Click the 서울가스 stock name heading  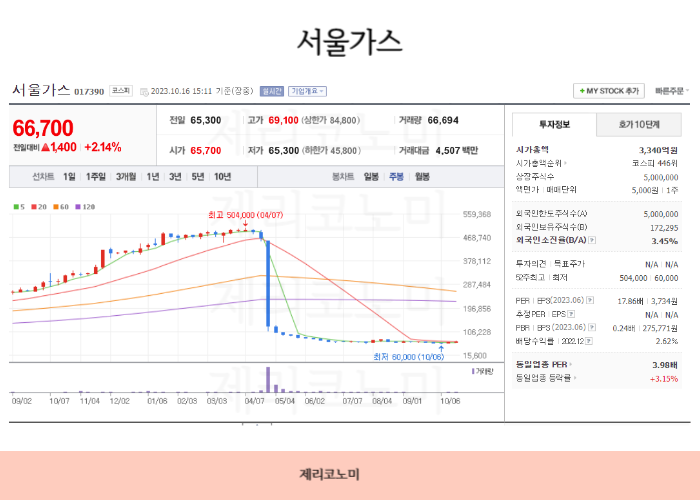[41, 90]
